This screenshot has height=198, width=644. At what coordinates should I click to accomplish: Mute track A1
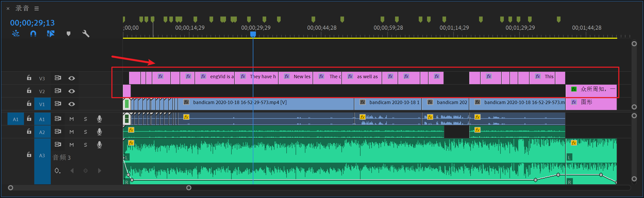[72, 119]
